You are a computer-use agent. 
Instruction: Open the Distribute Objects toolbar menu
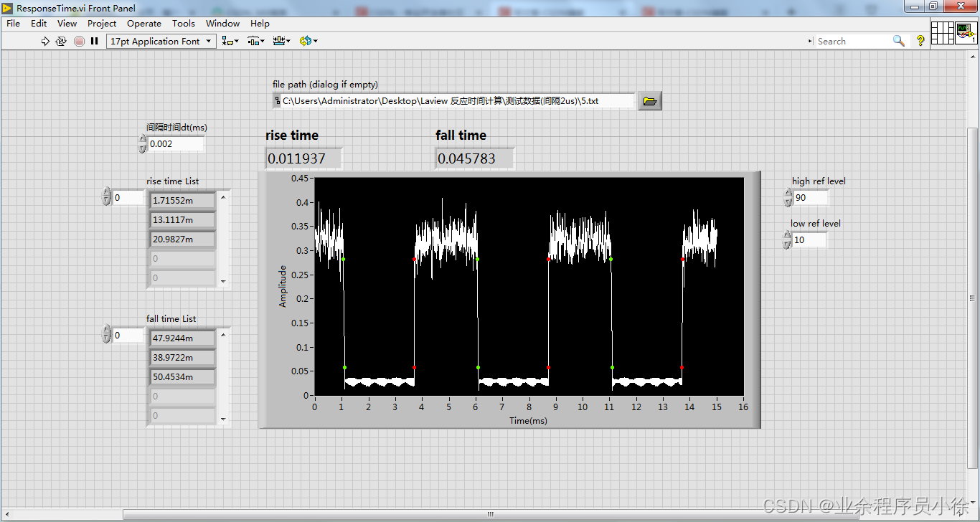pyautogui.click(x=256, y=41)
